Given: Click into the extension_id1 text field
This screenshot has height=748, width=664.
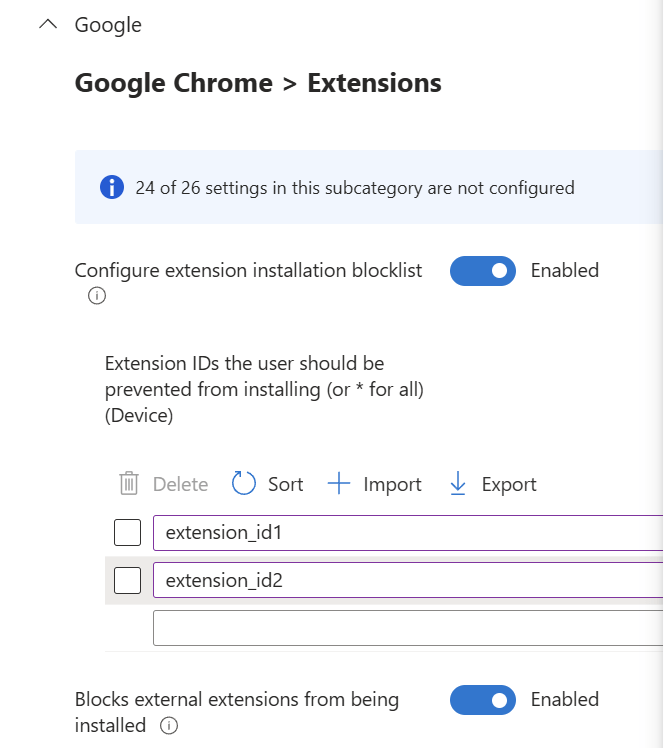Looking at the screenshot, I should (400, 533).
